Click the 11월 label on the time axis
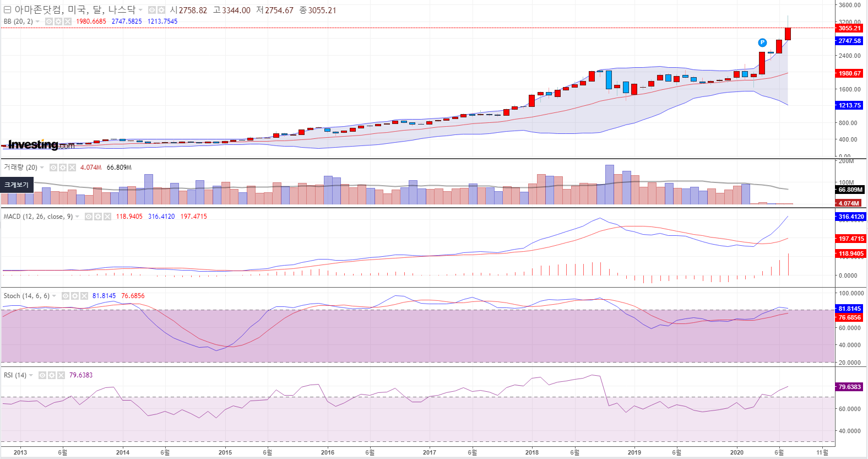Screen dimensions: 868x459 [x=822, y=452]
